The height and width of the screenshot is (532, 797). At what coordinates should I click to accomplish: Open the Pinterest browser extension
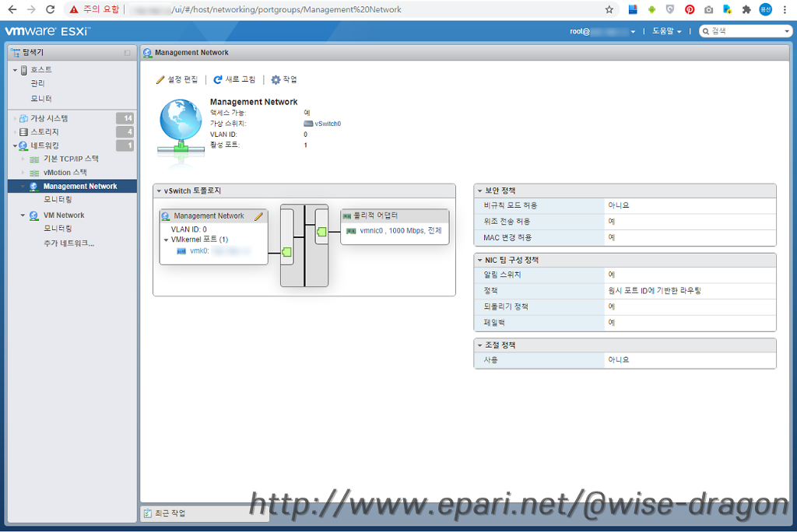690,9
